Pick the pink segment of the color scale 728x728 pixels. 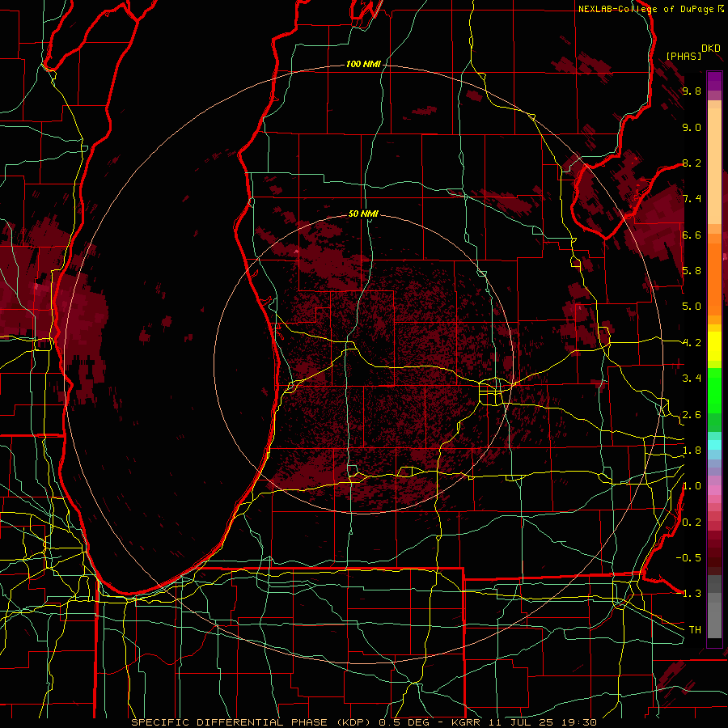point(714,490)
